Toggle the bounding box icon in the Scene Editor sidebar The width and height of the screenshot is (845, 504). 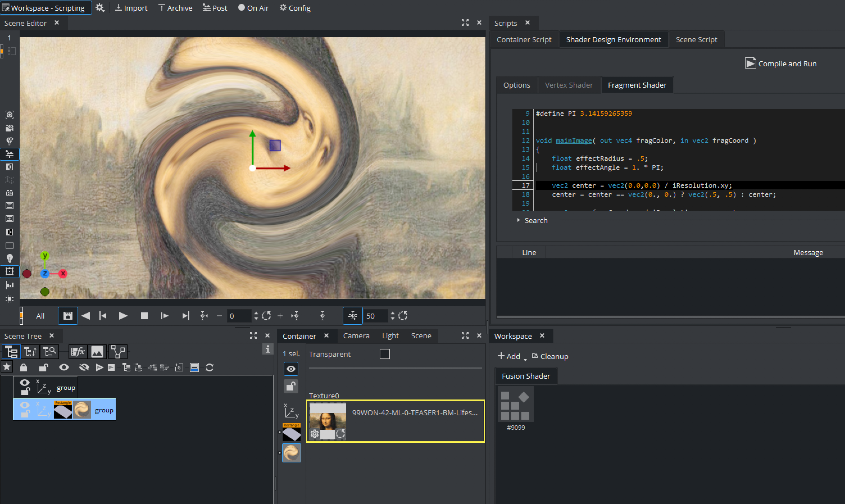coord(10,271)
